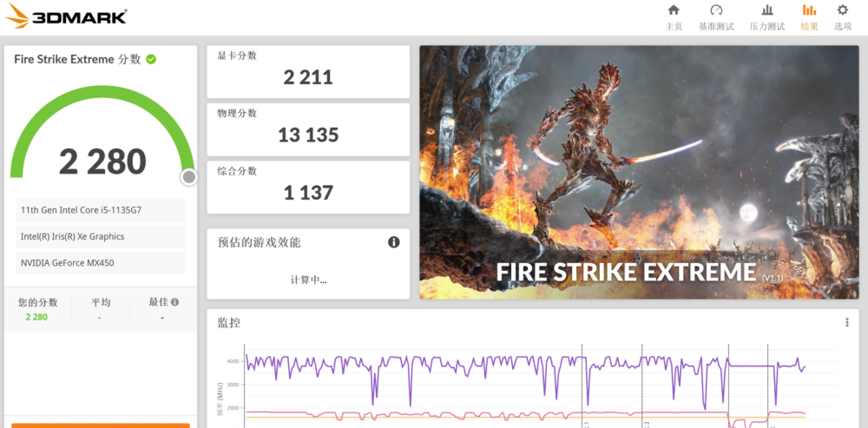Click the Fire Strike Extreme artwork thumbnail
Viewport: 868px width, 428px height.
coord(639,172)
